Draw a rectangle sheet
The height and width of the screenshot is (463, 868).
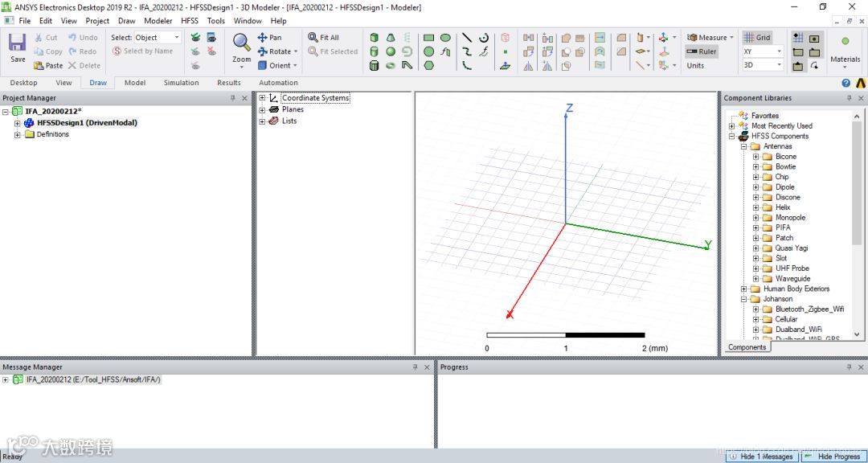[x=428, y=38]
